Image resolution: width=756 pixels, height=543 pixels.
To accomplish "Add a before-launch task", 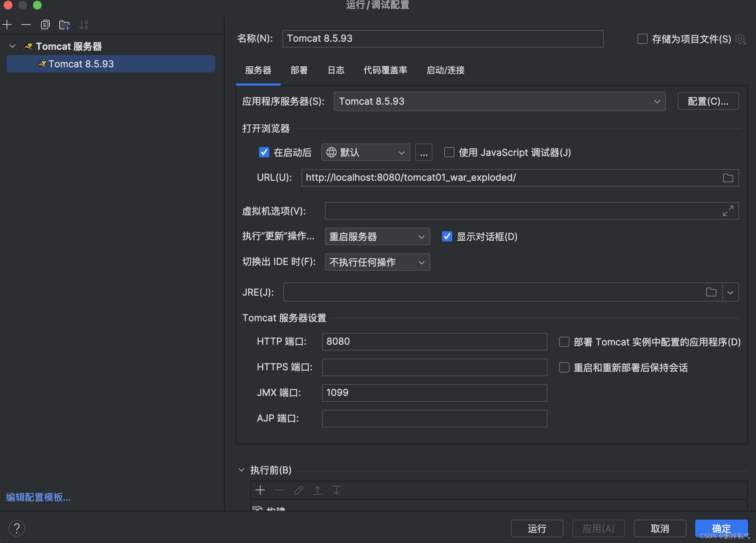I will (x=260, y=490).
